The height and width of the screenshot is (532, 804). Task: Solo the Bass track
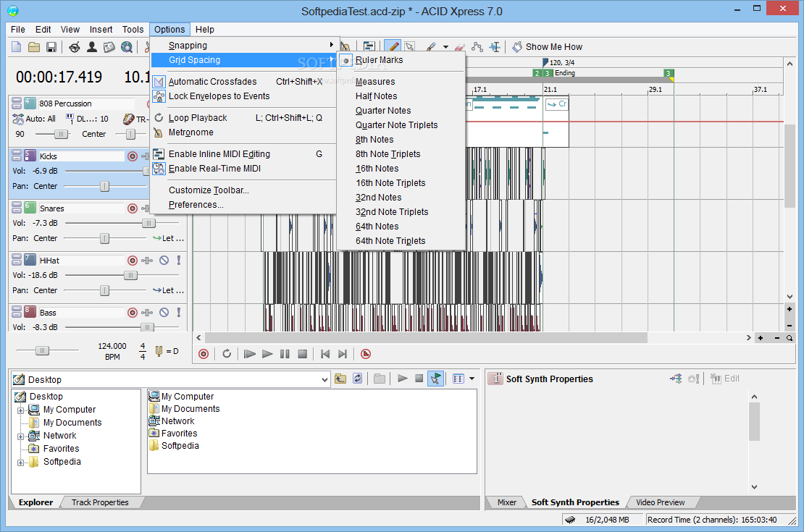coord(179,313)
